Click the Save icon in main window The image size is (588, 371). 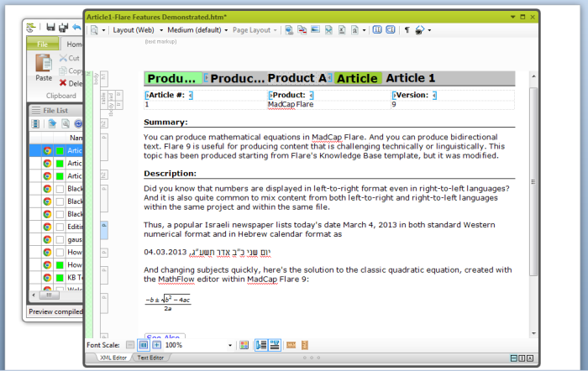point(50,28)
